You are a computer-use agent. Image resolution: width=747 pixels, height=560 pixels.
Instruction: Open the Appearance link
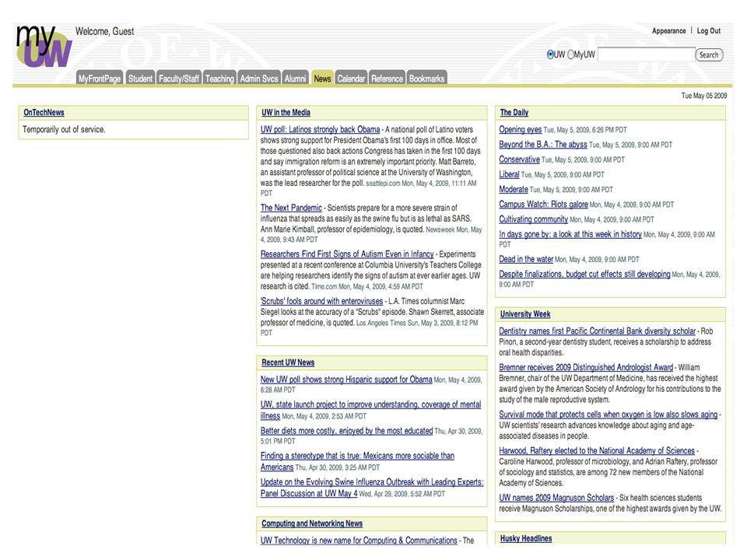pos(669,31)
